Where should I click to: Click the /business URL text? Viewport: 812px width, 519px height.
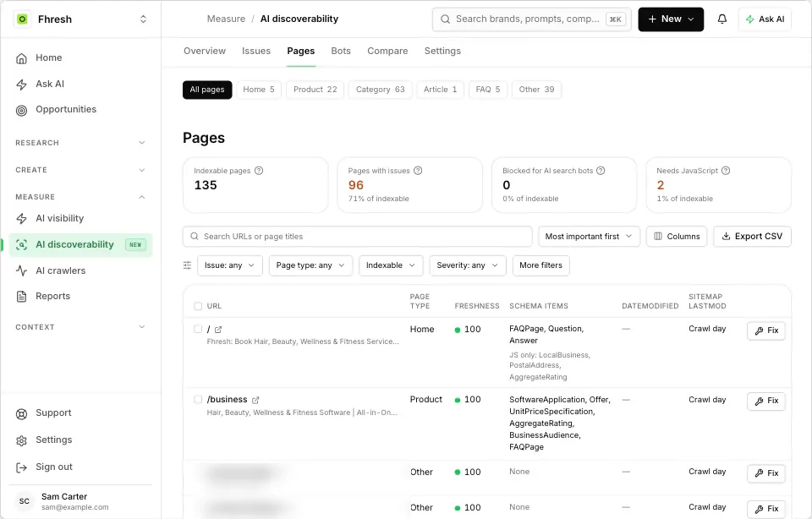(227, 400)
